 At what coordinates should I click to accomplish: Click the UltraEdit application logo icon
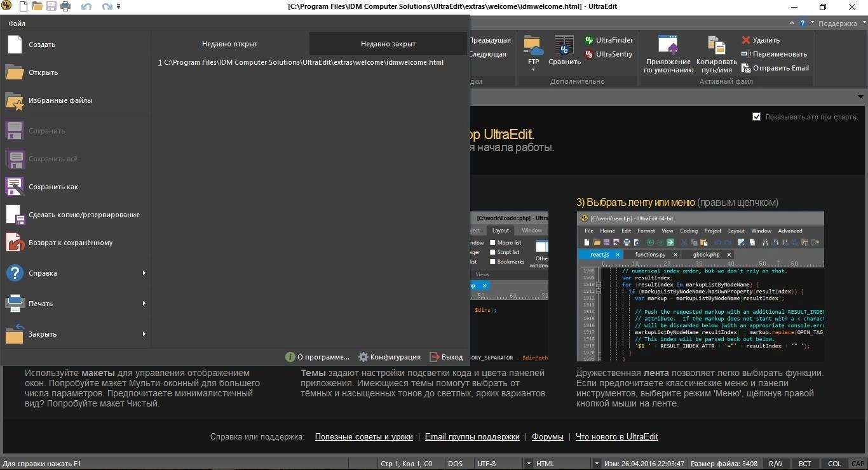pos(7,6)
